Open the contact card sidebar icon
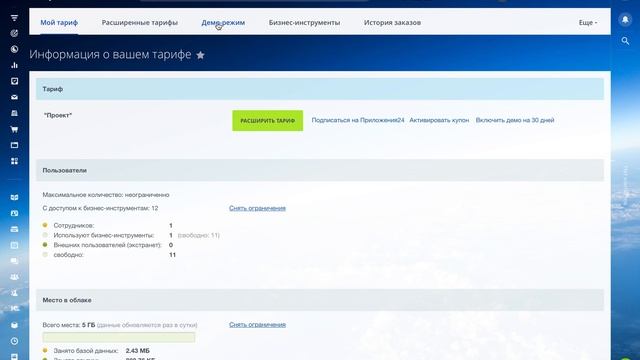Viewport: 640px width, 360px height. tap(14, 213)
